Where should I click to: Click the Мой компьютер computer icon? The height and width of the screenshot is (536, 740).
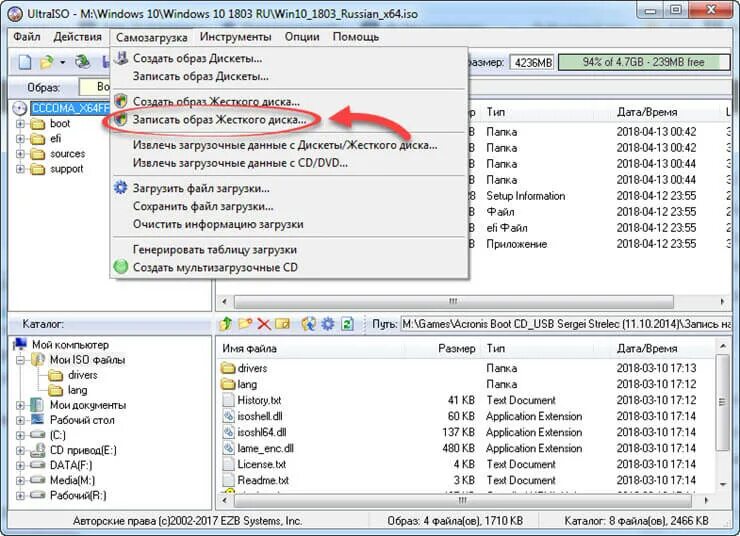[x=20, y=344]
